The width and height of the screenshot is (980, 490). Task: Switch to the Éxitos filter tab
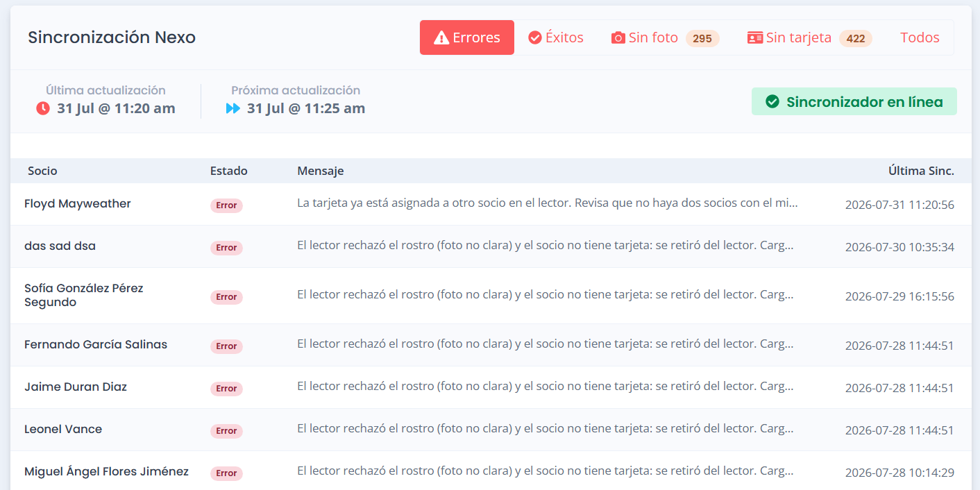(556, 37)
